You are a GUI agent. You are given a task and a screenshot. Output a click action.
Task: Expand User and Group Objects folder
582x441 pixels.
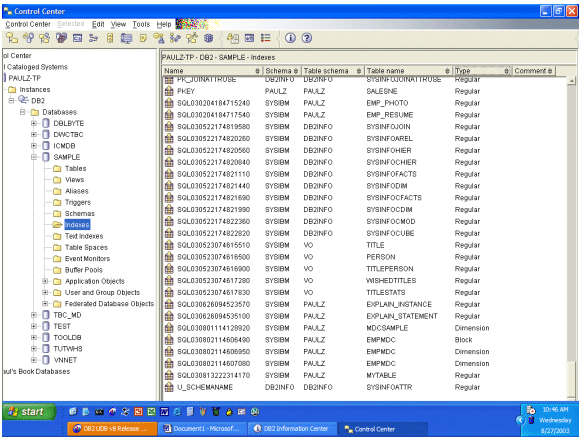pyautogui.click(x=45, y=293)
